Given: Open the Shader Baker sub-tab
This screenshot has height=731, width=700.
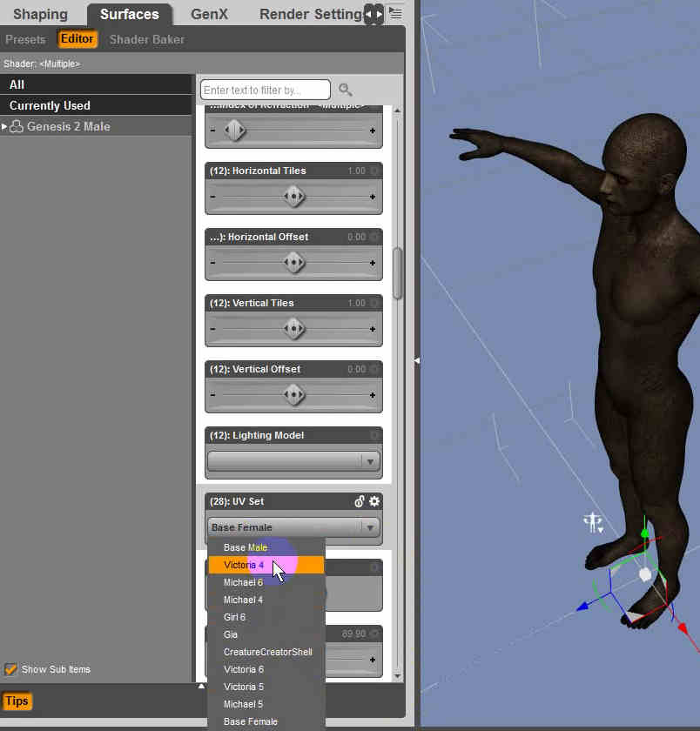Looking at the screenshot, I should tap(147, 40).
